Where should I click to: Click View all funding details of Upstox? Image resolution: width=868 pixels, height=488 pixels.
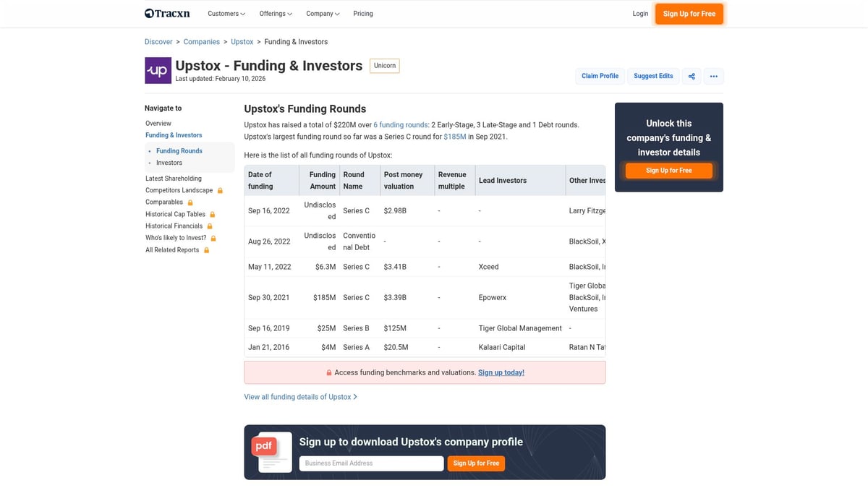(x=298, y=396)
